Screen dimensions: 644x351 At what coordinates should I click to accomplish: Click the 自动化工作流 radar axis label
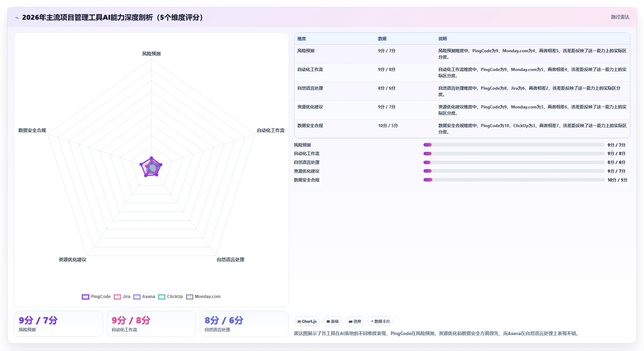[x=271, y=130]
